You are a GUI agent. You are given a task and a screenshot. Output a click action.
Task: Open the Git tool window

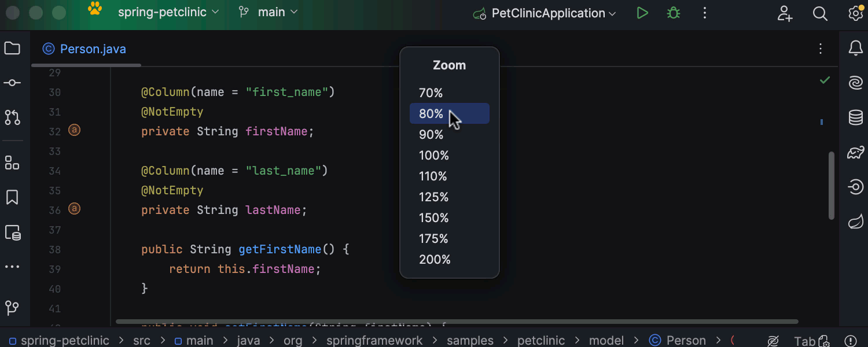tap(12, 307)
